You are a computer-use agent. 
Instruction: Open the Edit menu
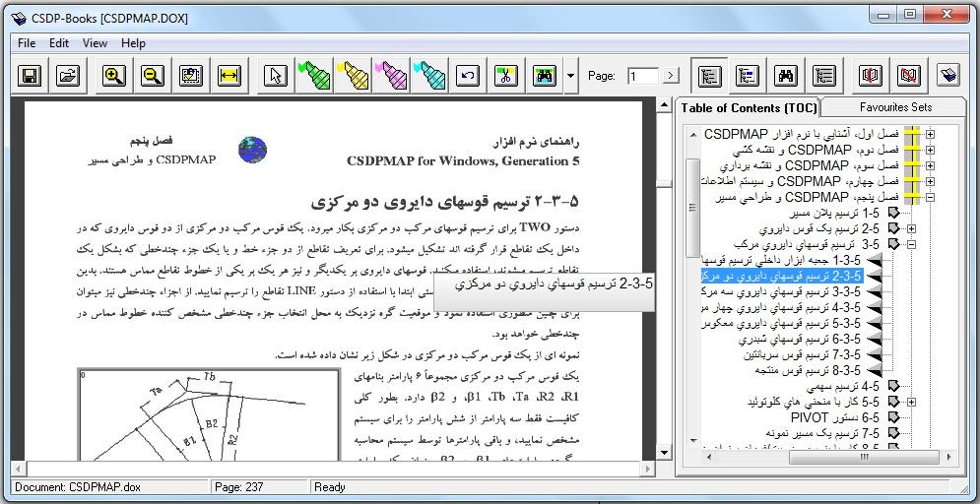59,43
